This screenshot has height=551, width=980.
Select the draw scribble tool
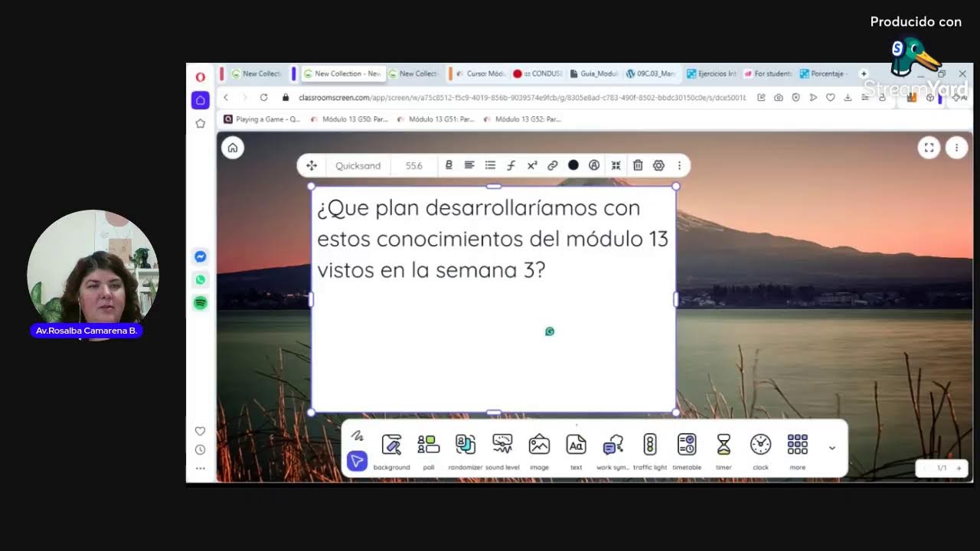click(x=357, y=436)
